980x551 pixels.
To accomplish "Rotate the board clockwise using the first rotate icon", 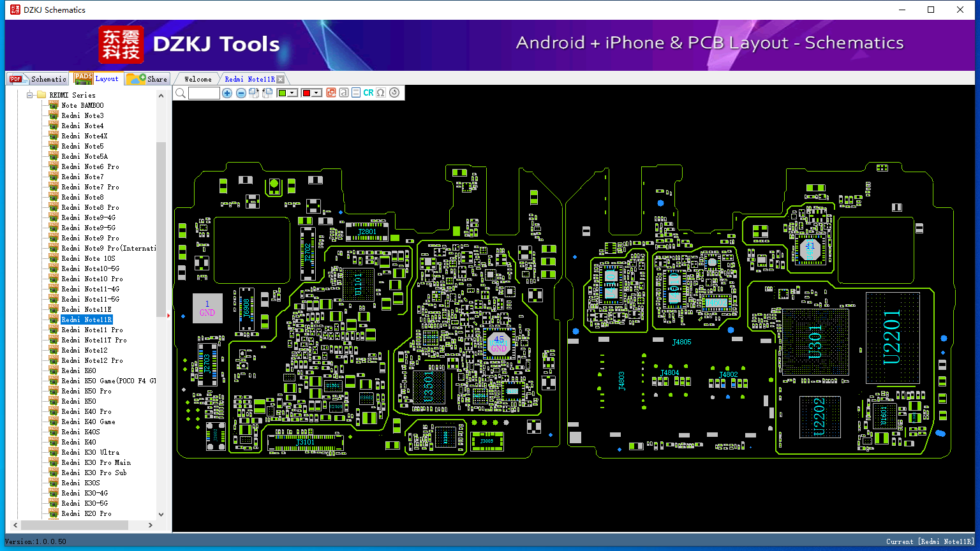I will [254, 93].
